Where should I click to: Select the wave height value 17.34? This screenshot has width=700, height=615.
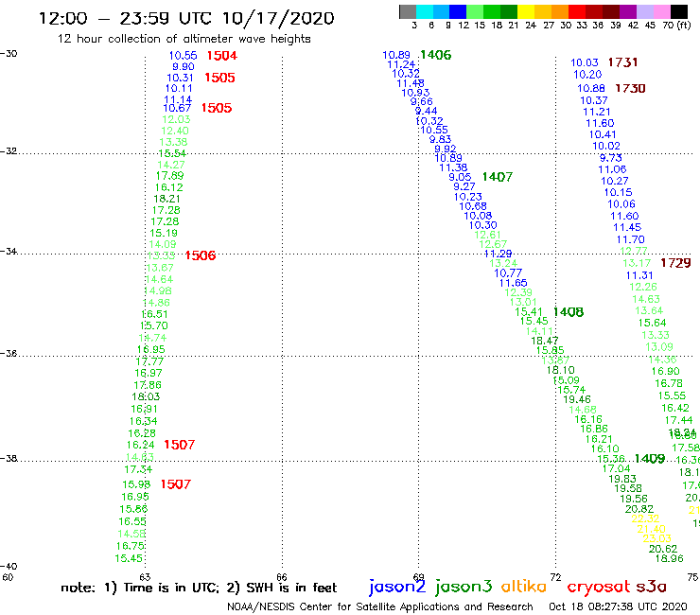tap(138, 469)
